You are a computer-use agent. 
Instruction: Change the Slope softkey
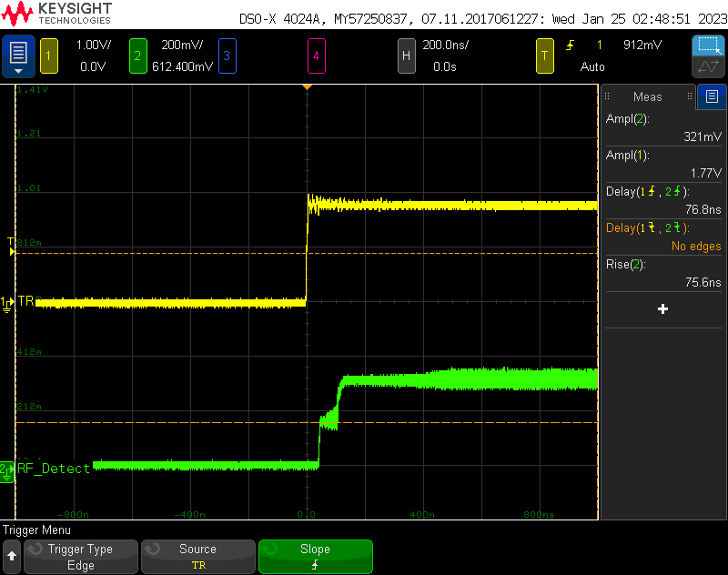point(315,557)
